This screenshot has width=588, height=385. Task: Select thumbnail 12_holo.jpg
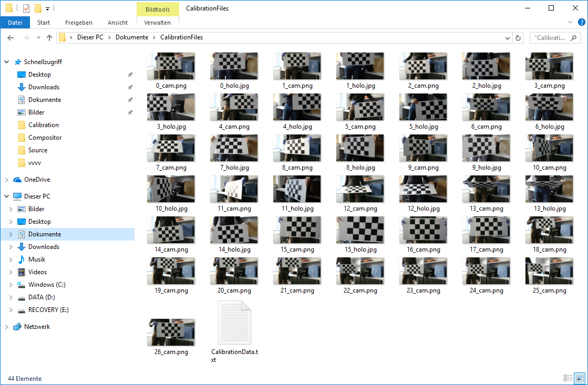[423, 189]
